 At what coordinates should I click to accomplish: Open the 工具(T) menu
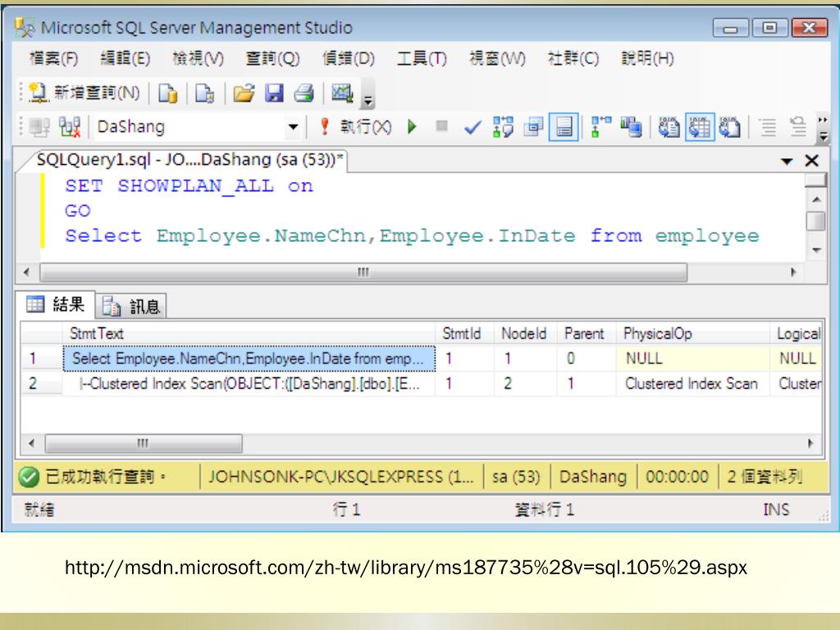[422, 58]
